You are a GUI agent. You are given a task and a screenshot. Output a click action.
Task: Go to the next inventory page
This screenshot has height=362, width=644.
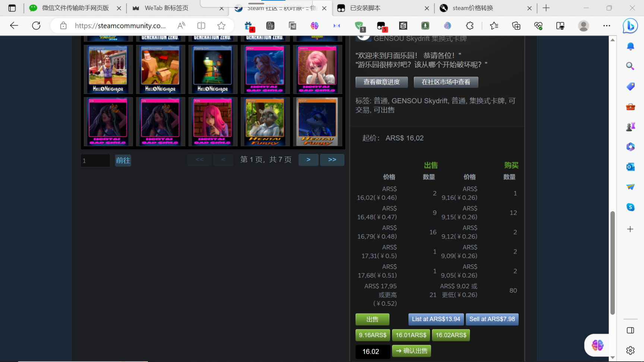pyautogui.click(x=308, y=160)
